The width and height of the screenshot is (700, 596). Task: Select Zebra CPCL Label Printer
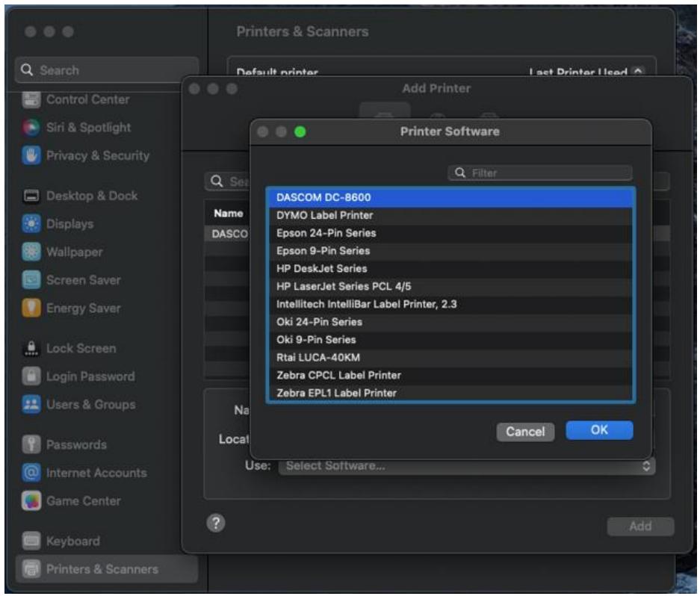[451, 376]
